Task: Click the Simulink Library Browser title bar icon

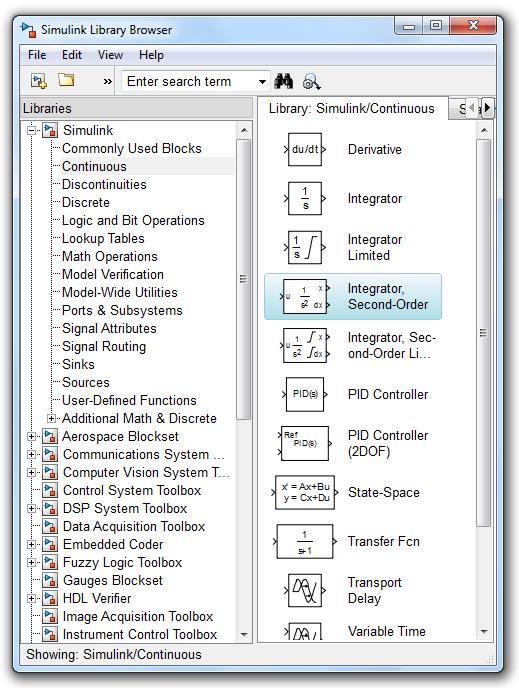Action: tap(29, 30)
